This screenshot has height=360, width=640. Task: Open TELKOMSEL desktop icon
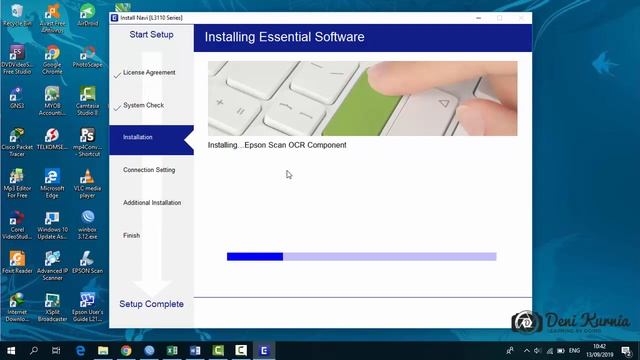[52, 139]
